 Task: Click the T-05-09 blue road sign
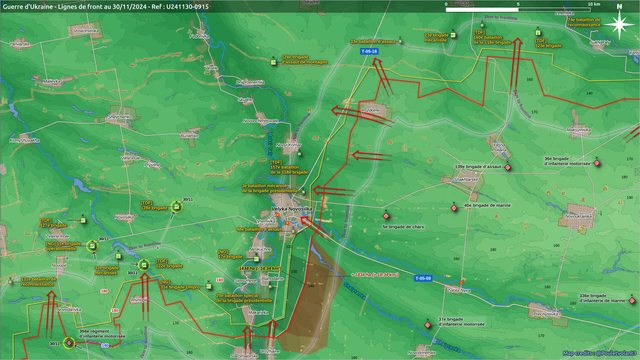pyautogui.click(x=423, y=278)
